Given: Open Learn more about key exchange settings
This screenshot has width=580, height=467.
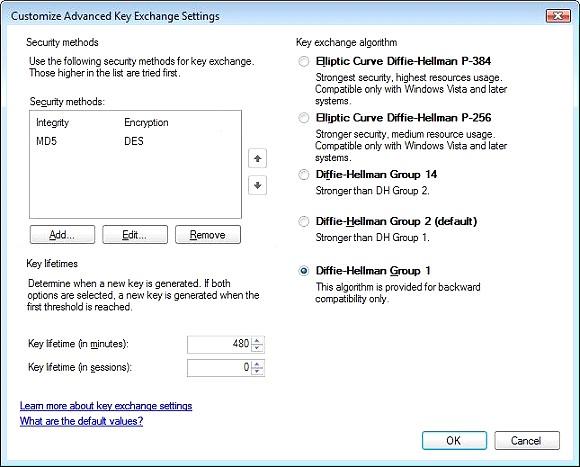Looking at the screenshot, I should 106,406.
